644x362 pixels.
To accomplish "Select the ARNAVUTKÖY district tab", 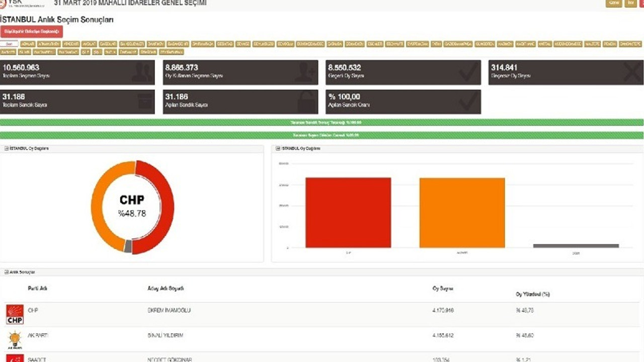I will point(49,44).
